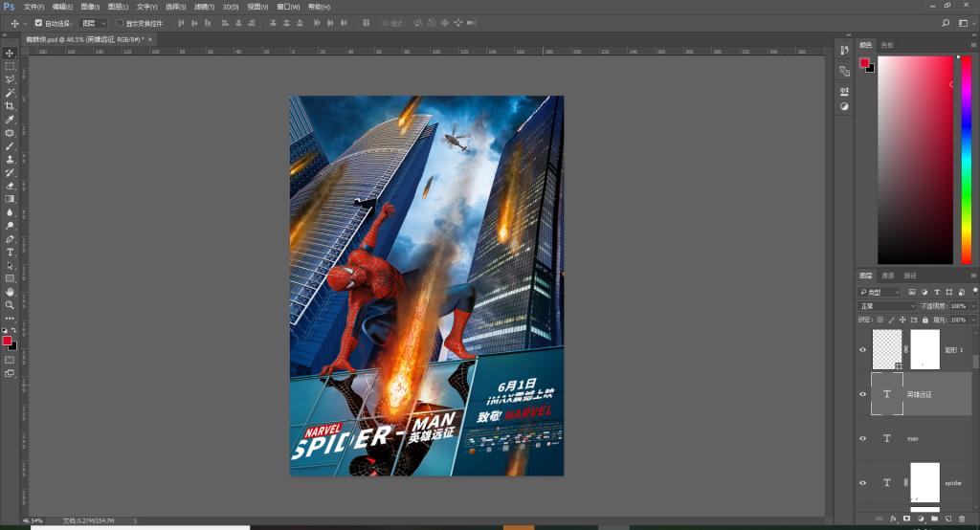Click the red foreground color swatch in toolbox
This screenshot has height=530, width=980.
coord(7,341)
